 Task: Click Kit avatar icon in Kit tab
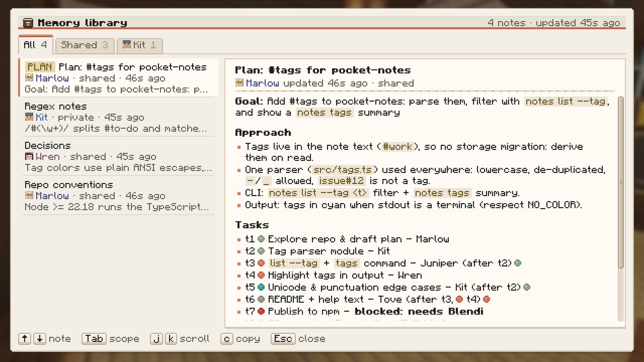127,45
